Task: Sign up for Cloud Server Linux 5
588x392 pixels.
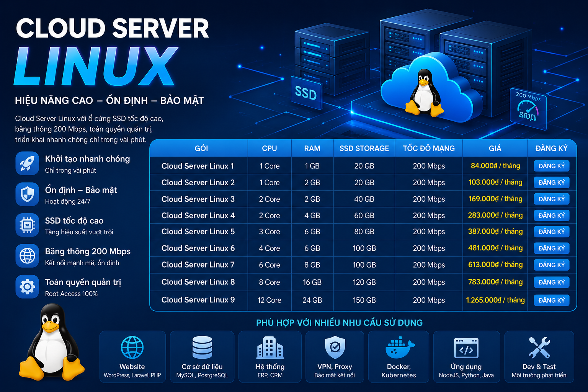Action: 552,232
